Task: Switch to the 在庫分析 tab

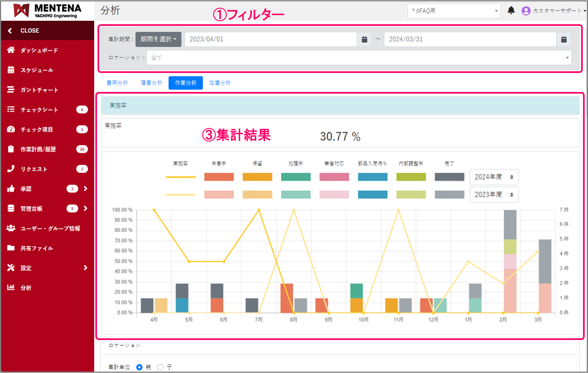Action: [220, 83]
